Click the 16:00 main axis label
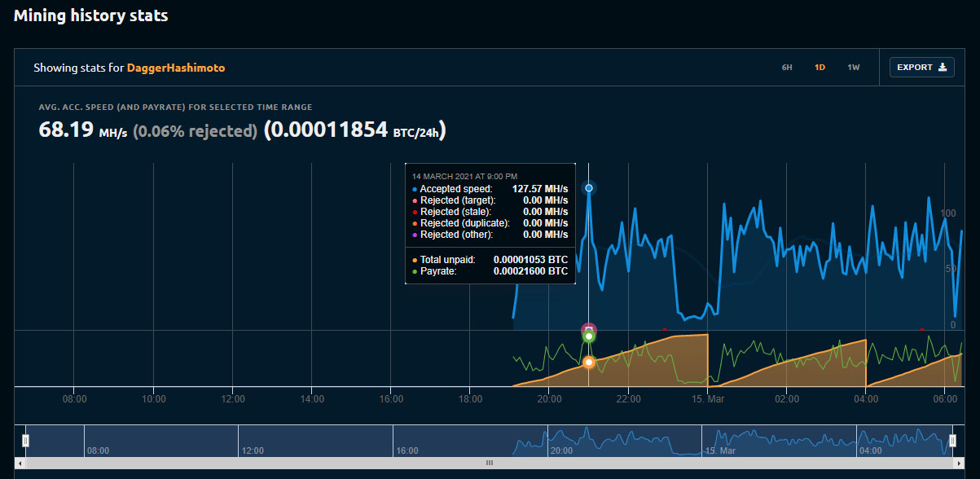The width and height of the screenshot is (980, 479). (391, 399)
